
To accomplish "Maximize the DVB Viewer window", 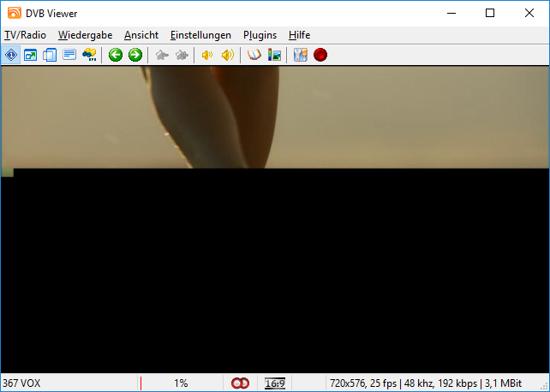I will tap(490, 14).
